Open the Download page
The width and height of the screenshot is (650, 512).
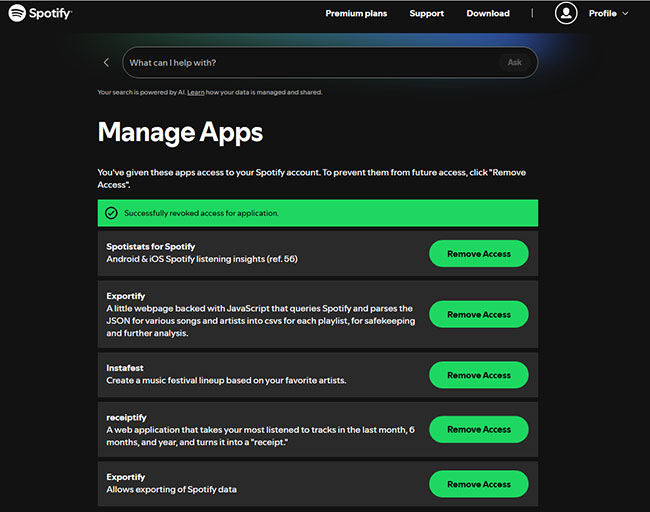coord(488,13)
